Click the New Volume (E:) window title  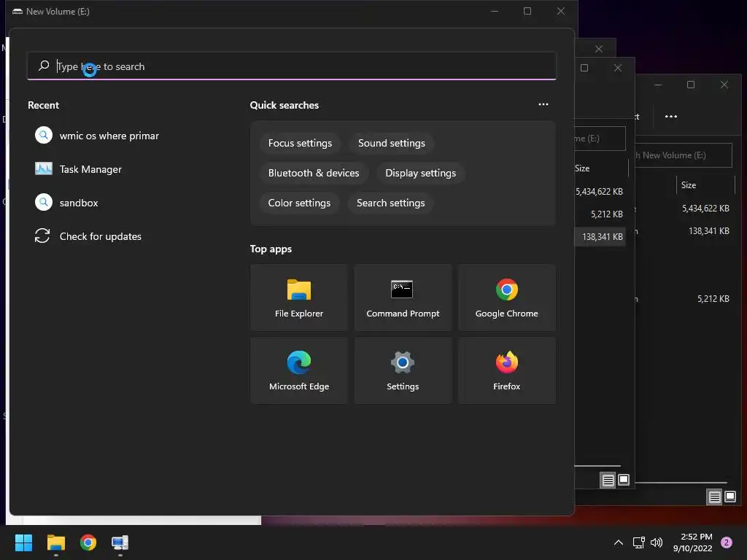coord(58,11)
